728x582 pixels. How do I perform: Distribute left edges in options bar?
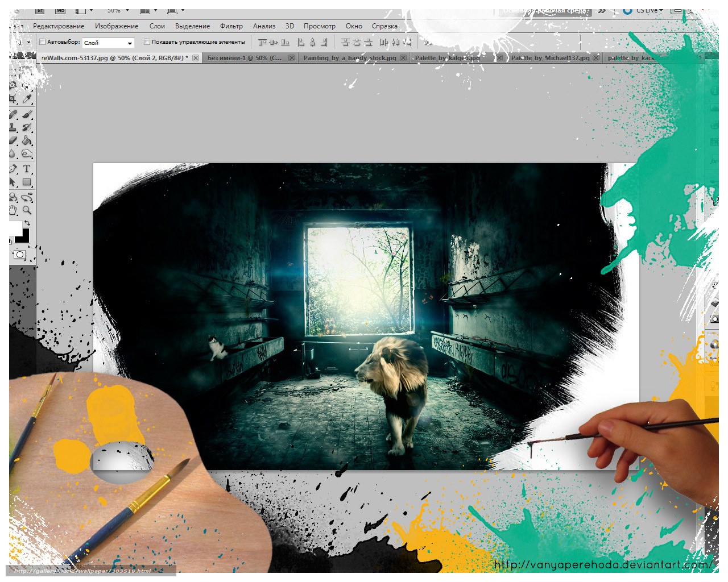tap(384, 42)
